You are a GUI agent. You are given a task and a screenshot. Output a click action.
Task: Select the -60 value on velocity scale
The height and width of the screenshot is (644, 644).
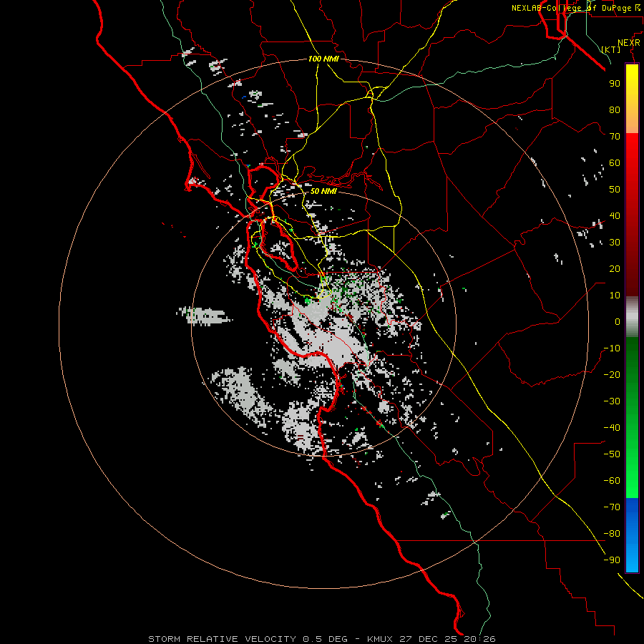612,481
